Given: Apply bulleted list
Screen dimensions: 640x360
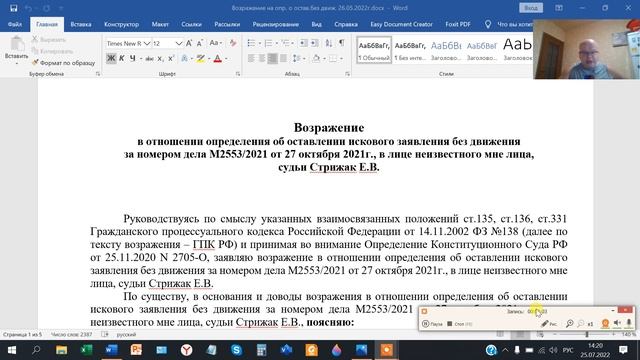Looking at the screenshot, I should [251, 43].
